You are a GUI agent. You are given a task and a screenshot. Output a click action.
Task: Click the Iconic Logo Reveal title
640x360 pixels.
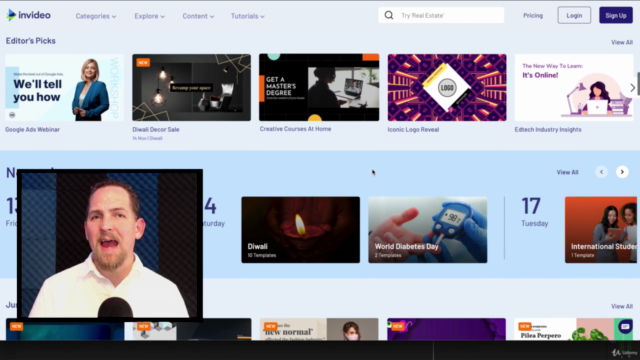[x=413, y=129]
